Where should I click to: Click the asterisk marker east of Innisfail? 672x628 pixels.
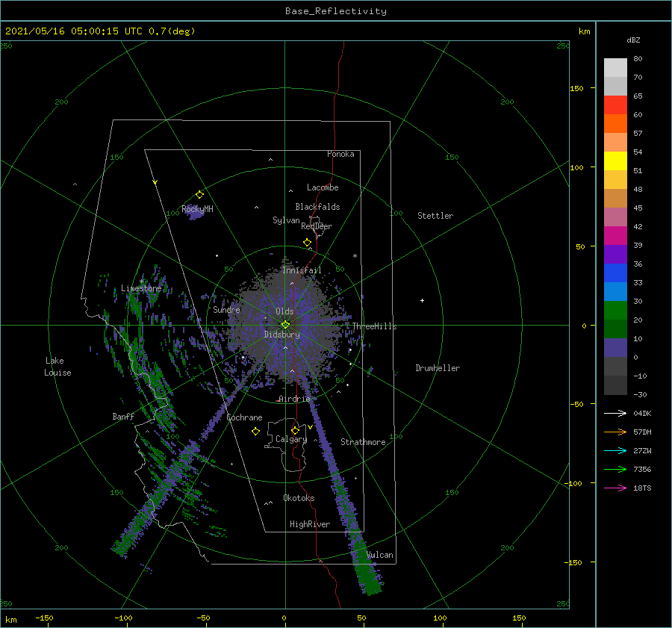click(355, 256)
